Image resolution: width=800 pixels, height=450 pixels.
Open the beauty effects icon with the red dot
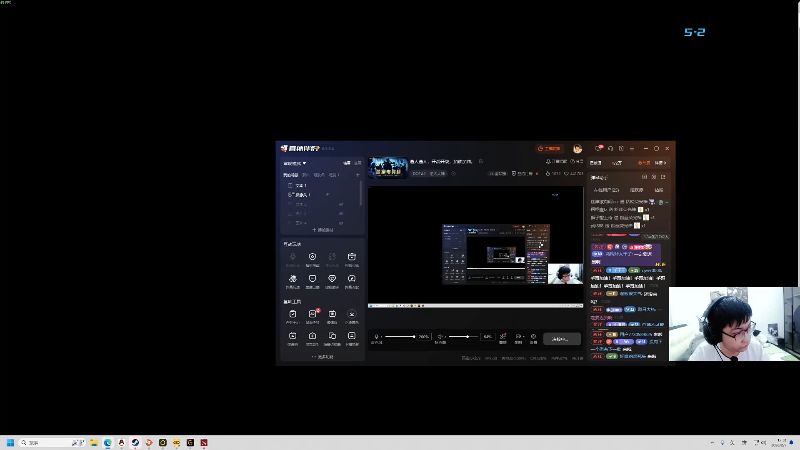click(503, 337)
